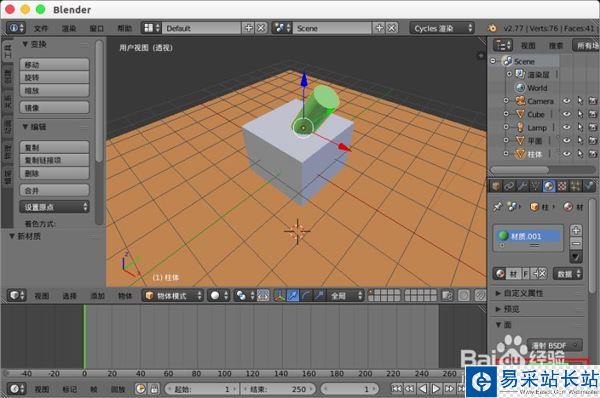
Task: Select the translate manipulator arrow icon
Action: [293, 295]
